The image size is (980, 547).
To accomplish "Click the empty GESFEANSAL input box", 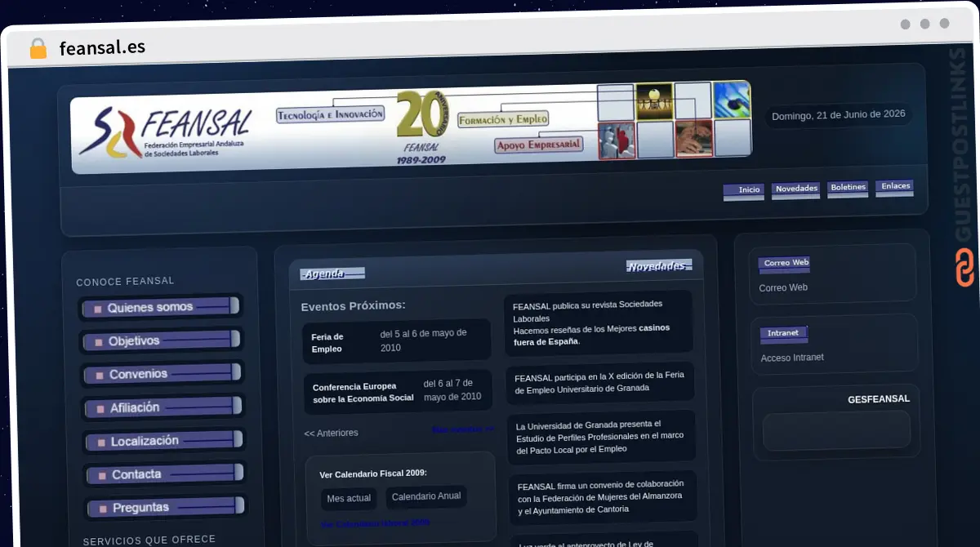I will (x=836, y=430).
